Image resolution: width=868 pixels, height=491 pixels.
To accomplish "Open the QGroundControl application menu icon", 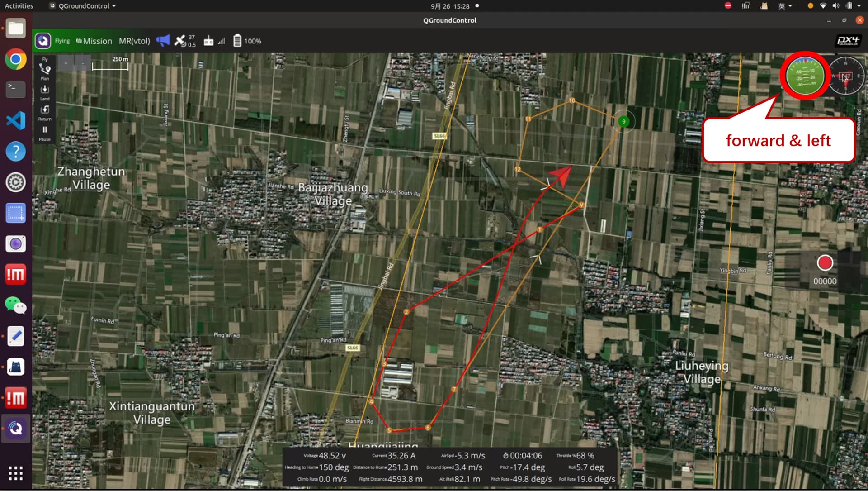I will coord(43,41).
